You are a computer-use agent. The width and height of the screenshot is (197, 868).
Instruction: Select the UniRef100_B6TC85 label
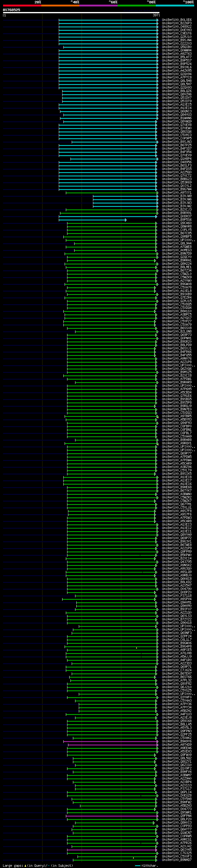(177, 233)
